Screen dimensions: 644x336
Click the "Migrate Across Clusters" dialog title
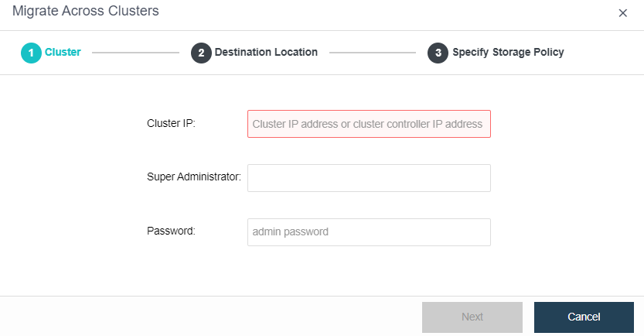pyautogui.click(x=86, y=12)
